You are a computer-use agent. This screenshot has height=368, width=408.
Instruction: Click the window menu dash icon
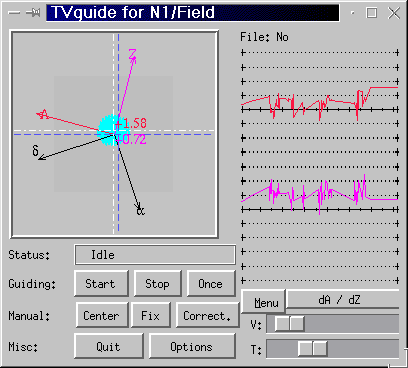click(14, 13)
